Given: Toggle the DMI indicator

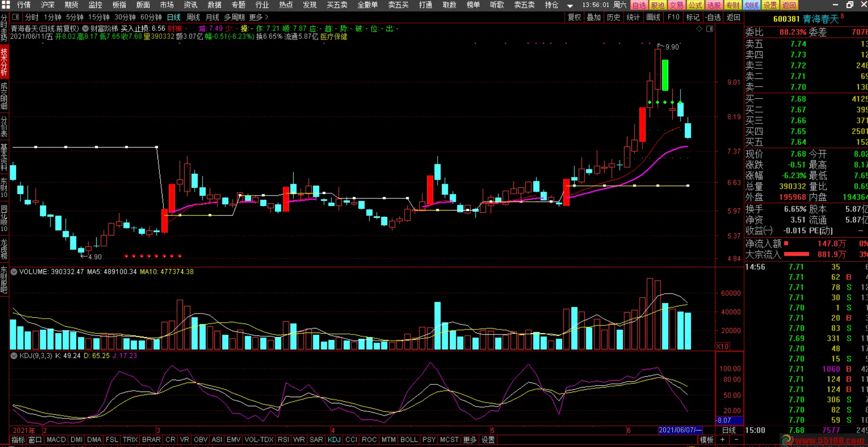Looking at the screenshot, I should (77, 440).
